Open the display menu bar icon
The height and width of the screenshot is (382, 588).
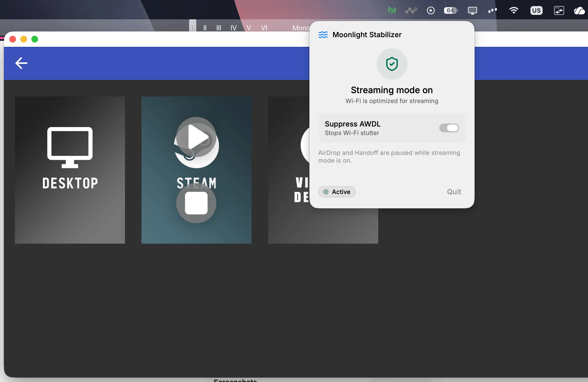472,11
